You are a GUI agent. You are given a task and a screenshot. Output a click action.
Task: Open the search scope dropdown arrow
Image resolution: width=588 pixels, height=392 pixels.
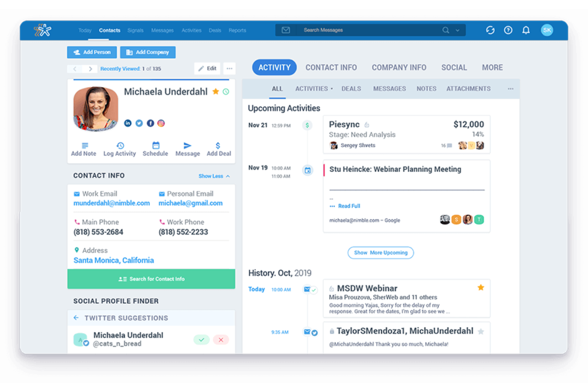click(x=458, y=30)
